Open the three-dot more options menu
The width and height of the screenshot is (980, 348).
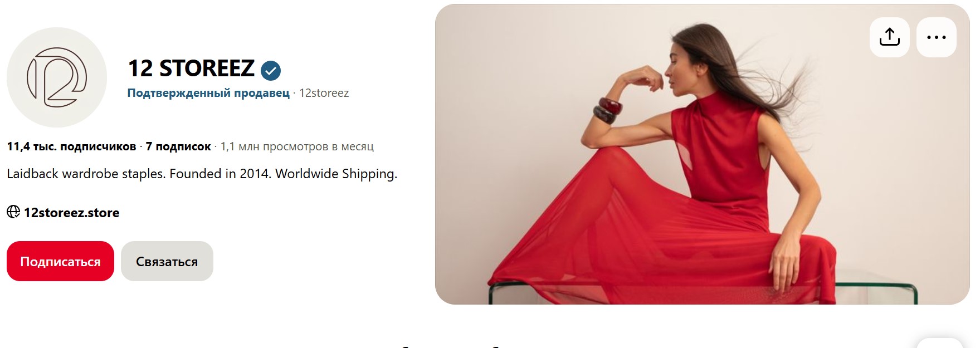pos(936,37)
